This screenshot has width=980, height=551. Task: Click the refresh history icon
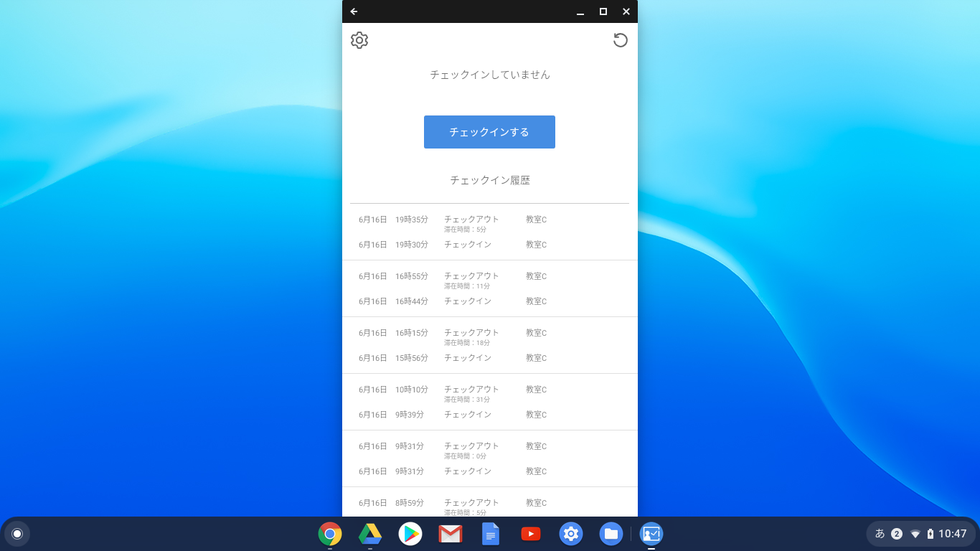pyautogui.click(x=621, y=40)
